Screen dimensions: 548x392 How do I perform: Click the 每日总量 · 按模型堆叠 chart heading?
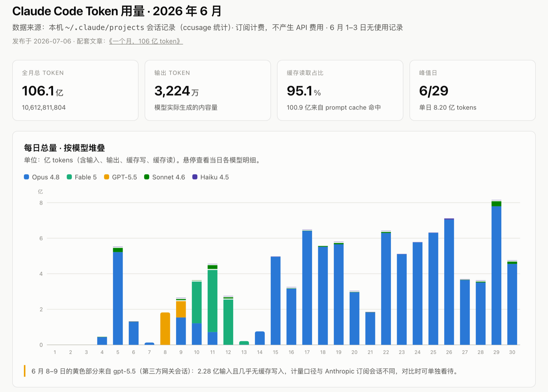click(x=64, y=148)
